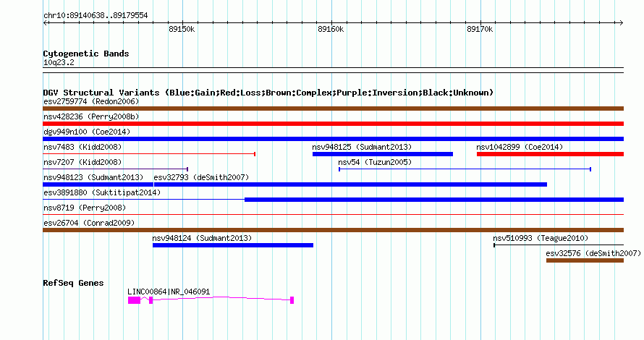Click the esv32576 (deSmith2007) brown bar

pyautogui.click(x=585, y=260)
